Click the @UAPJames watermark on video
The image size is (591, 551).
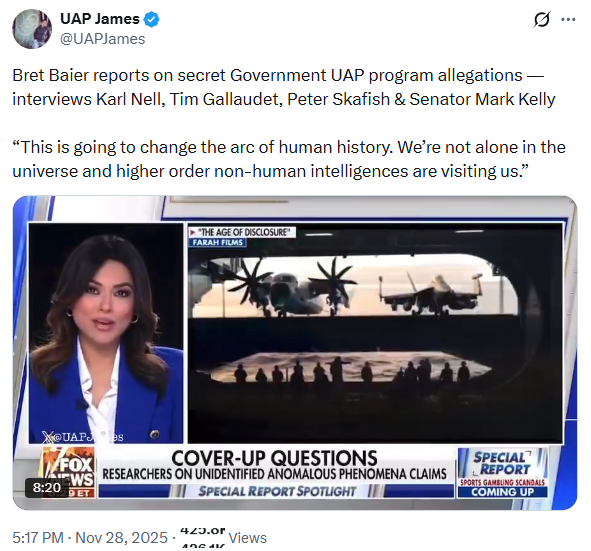click(83, 437)
